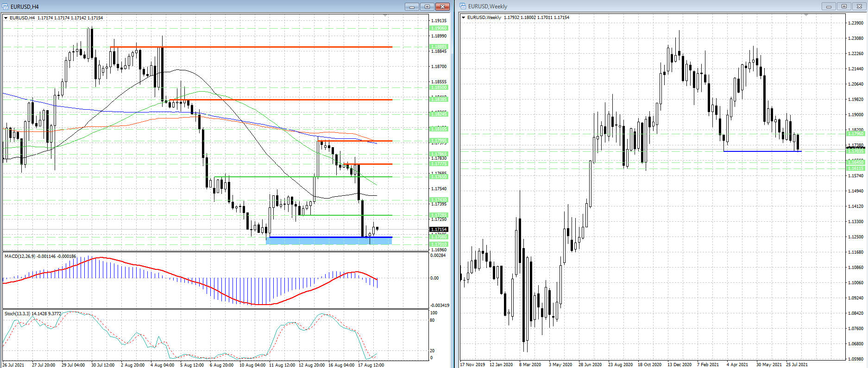This screenshot has width=868, height=368.
Task: Minimize the EURUSD,H4 chart window
Action: (x=412, y=6)
